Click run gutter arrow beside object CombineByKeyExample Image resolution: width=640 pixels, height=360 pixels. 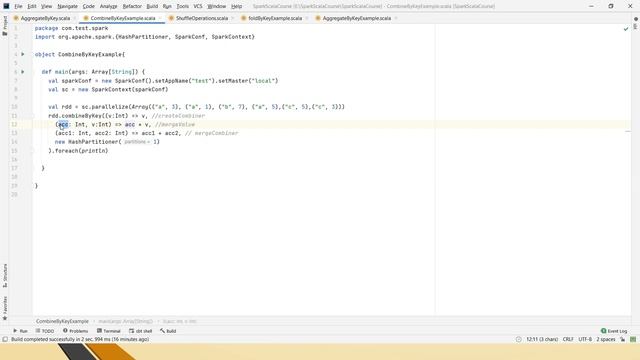23,54
